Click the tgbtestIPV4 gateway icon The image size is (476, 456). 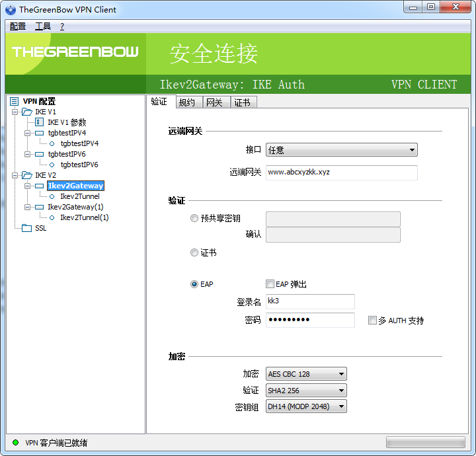click(39, 133)
